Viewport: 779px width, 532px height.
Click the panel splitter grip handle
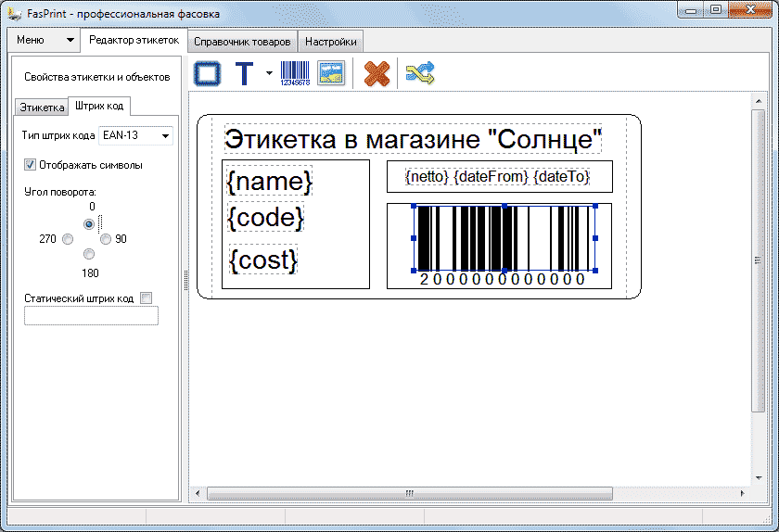(185, 280)
